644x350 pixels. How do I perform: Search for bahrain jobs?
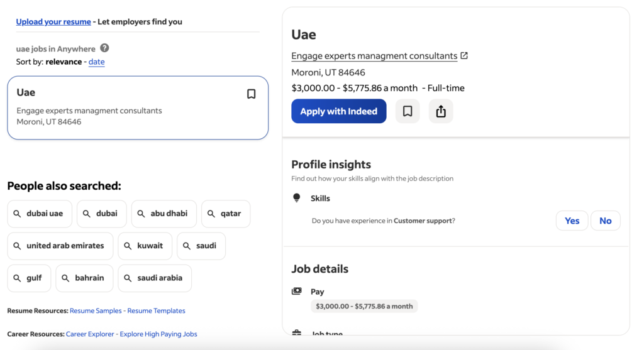pyautogui.click(x=84, y=278)
